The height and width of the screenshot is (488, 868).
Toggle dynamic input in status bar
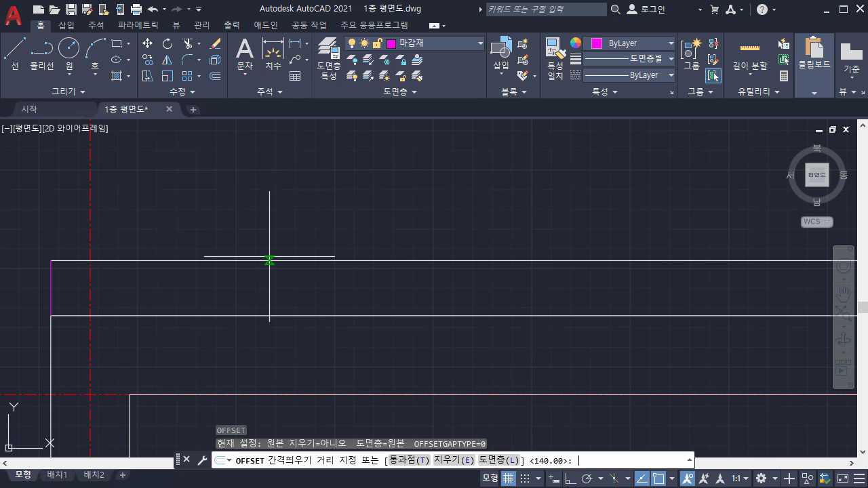click(555, 479)
